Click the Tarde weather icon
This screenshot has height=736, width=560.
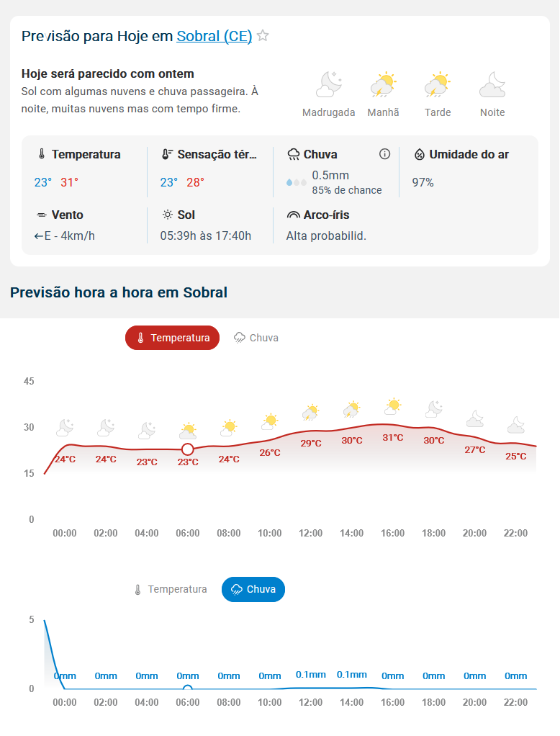[x=437, y=84]
